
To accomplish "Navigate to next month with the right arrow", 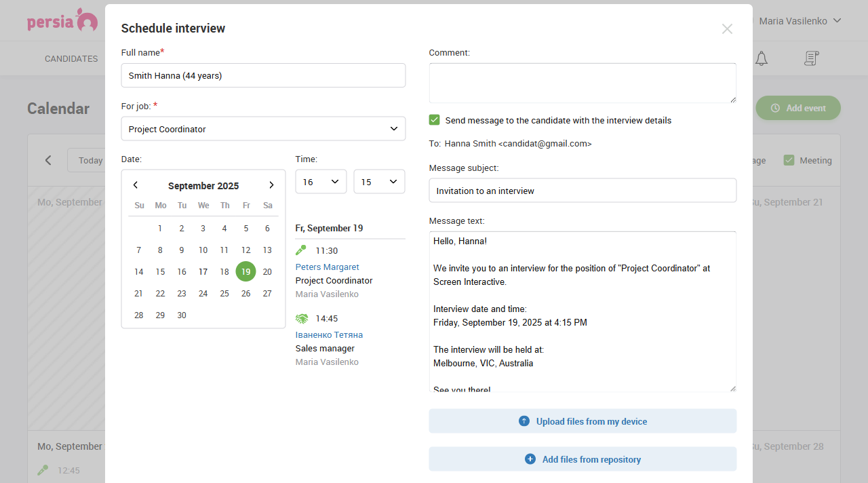I will [x=271, y=185].
